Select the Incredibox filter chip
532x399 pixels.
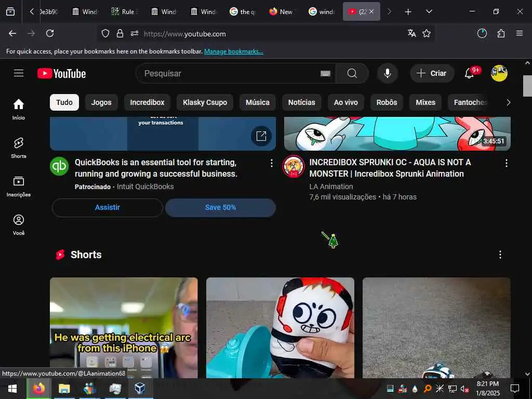(x=147, y=102)
